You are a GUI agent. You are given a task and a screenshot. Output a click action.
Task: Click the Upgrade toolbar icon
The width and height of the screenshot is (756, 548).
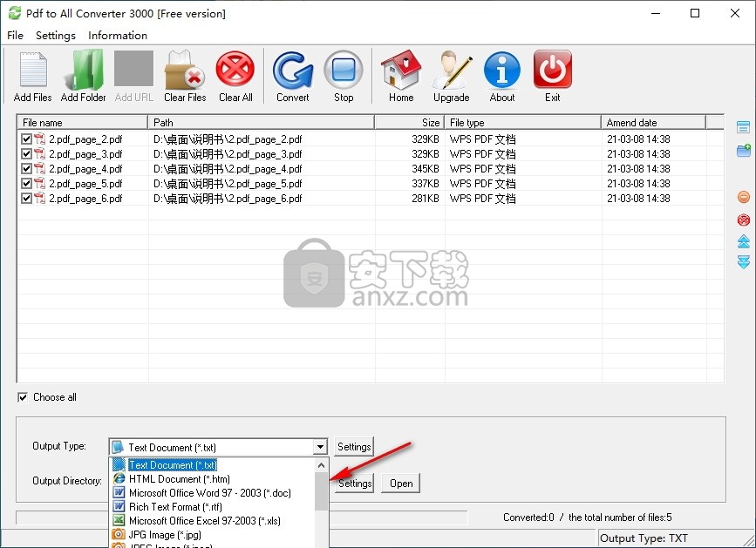452,71
